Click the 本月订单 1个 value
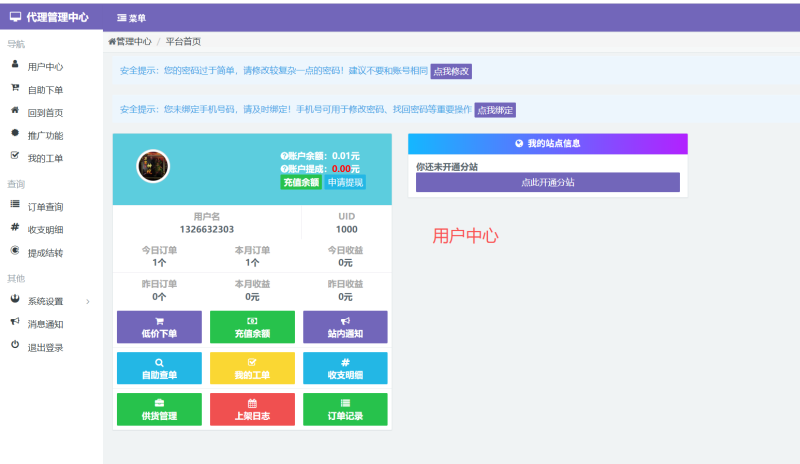Image resolution: width=800 pixels, height=464 pixels. click(x=252, y=262)
